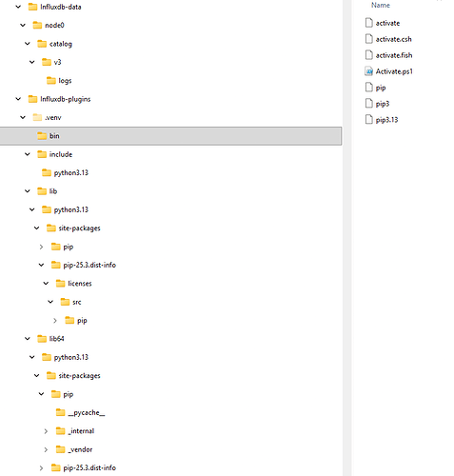The image size is (454, 476).
Task: Click the lib64 folder icon
Action: click(x=42, y=339)
